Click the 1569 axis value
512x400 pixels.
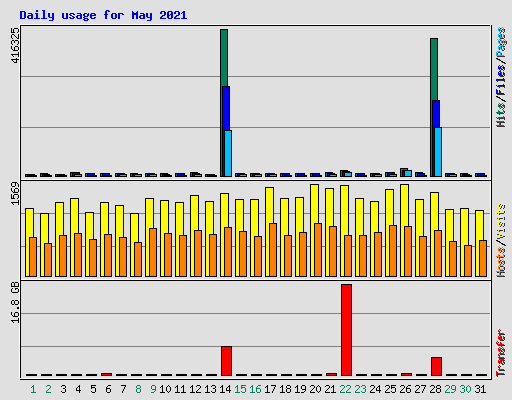tap(15, 194)
